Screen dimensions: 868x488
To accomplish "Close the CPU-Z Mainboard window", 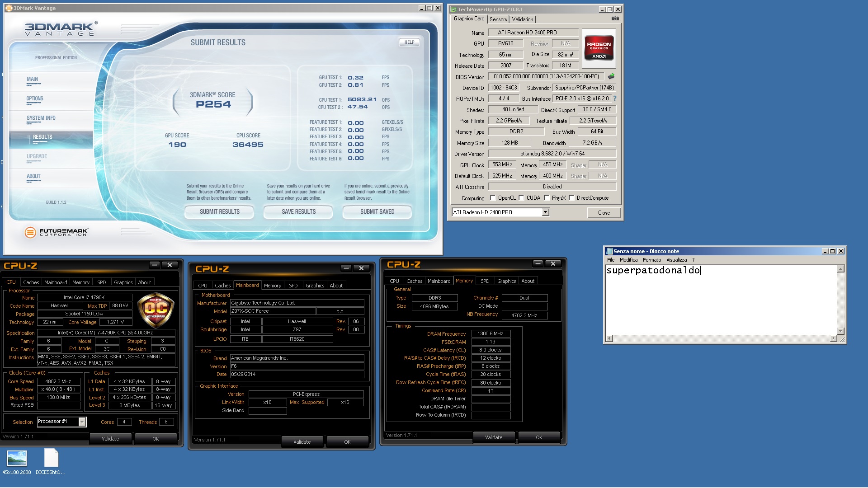I will 361,268.
